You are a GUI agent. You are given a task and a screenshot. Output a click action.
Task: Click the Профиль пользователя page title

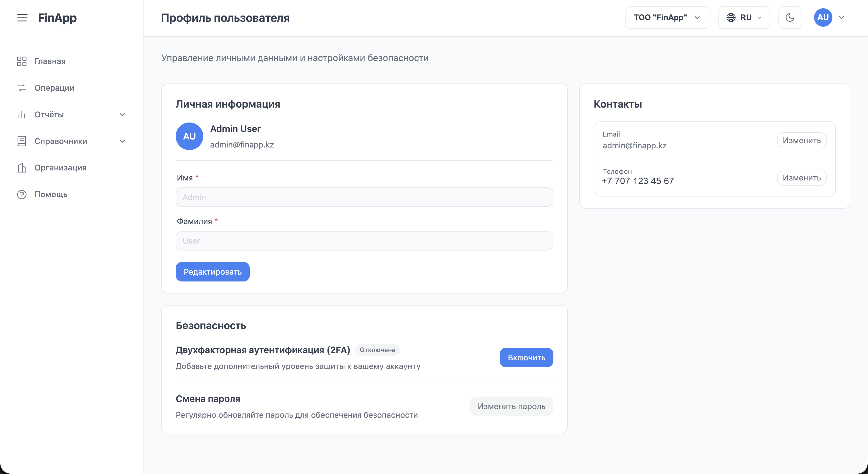pyautogui.click(x=225, y=18)
